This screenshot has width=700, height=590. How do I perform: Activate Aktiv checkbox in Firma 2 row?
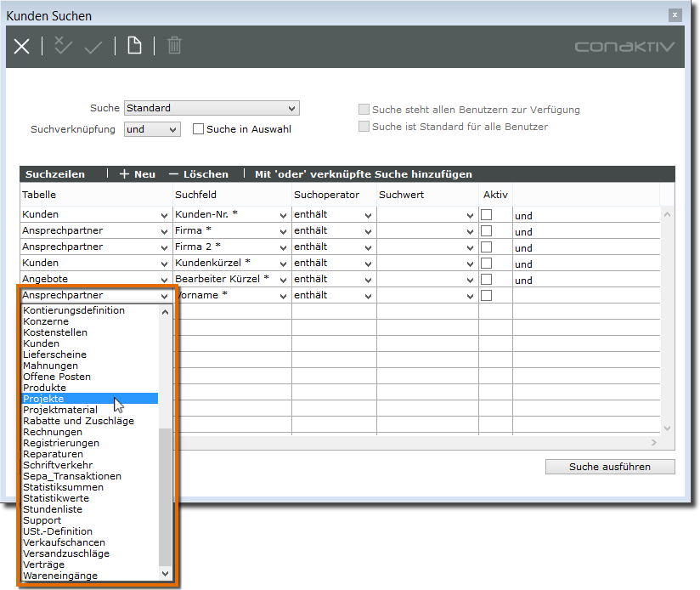pos(486,247)
